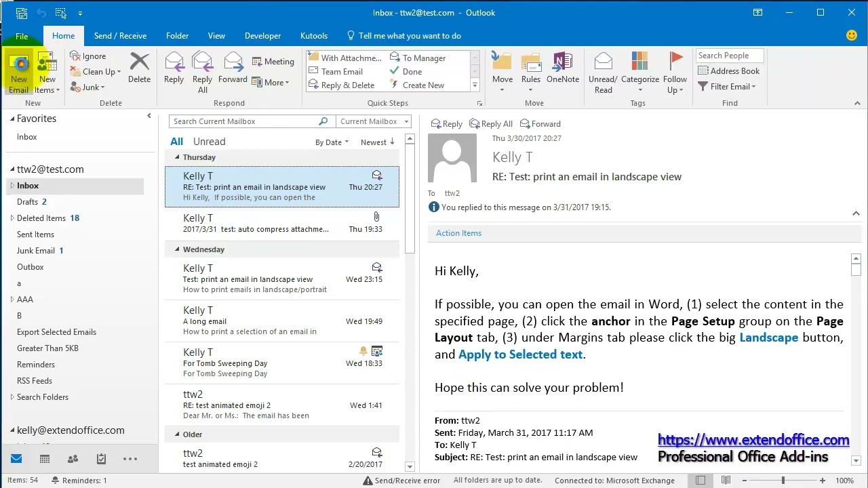Image resolution: width=868 pixels, height=488 pixels.
Task: Open the Clean Up dropdown
Action: tap(96, 71)
